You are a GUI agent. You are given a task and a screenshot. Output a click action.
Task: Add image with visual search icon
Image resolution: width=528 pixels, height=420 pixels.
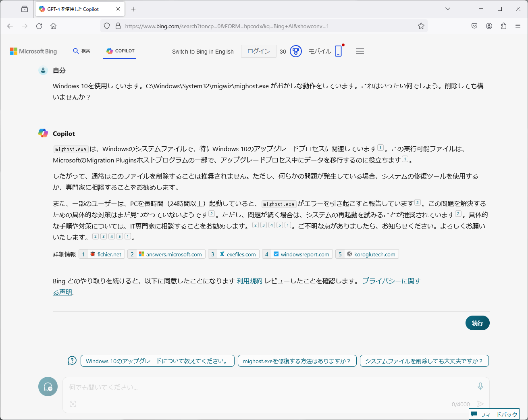[x=73, y=404]
